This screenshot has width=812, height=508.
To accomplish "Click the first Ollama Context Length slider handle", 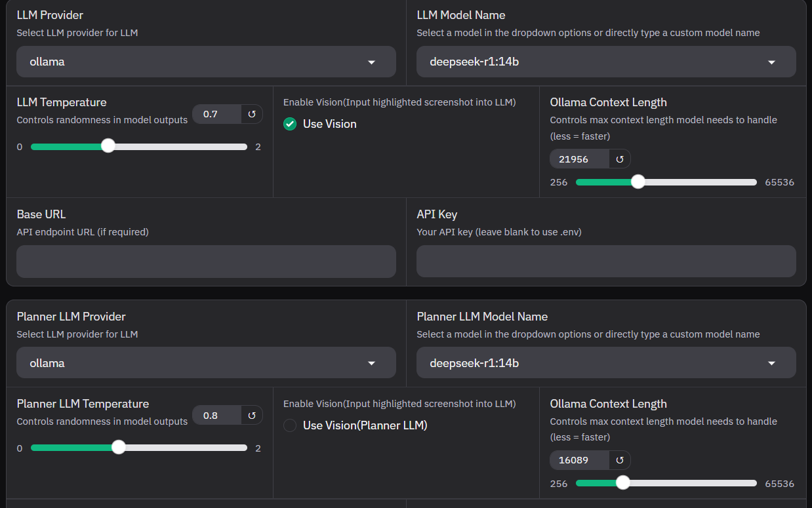I will (x=638, y=182).
